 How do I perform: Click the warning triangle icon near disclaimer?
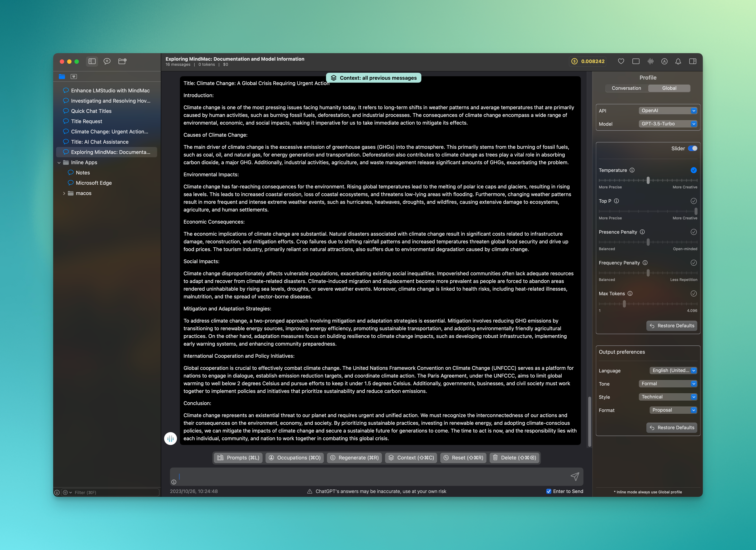click(310, 491)
